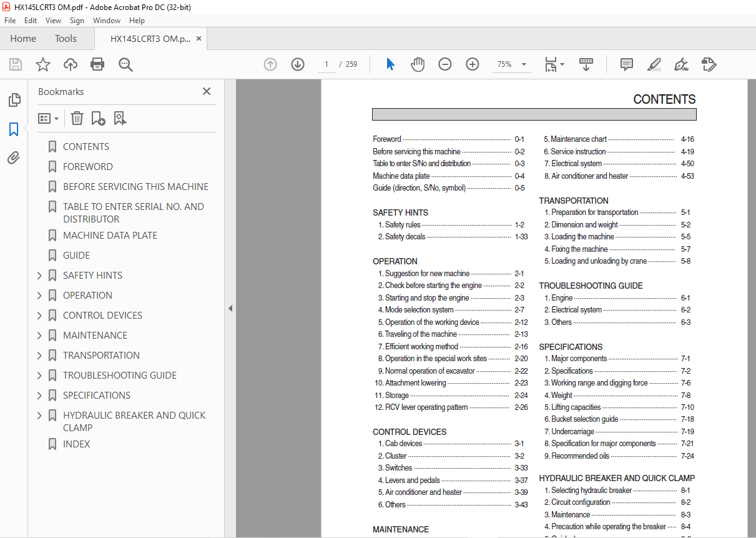Open the File menu
Screen dimensions: 756x538
click(x=10, y=21)
